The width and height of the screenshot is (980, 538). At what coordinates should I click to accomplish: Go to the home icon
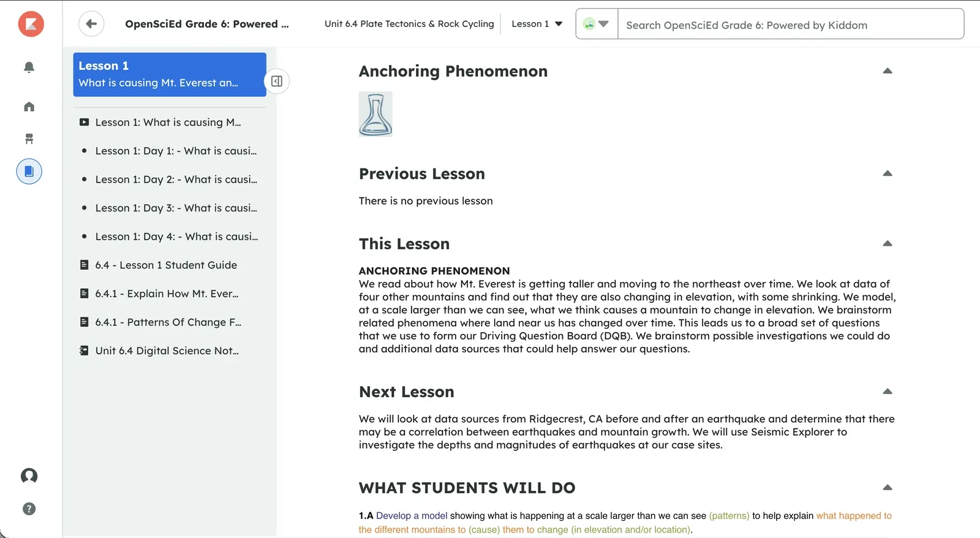29,107
